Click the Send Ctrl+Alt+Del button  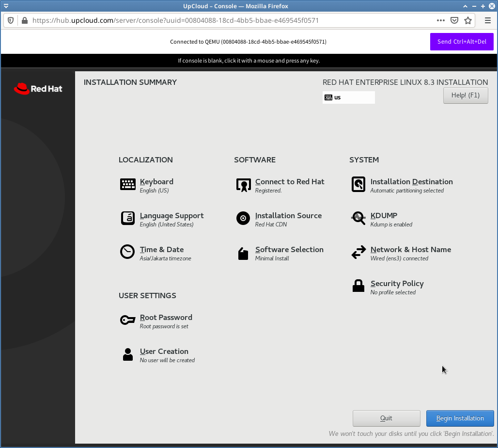461,42
